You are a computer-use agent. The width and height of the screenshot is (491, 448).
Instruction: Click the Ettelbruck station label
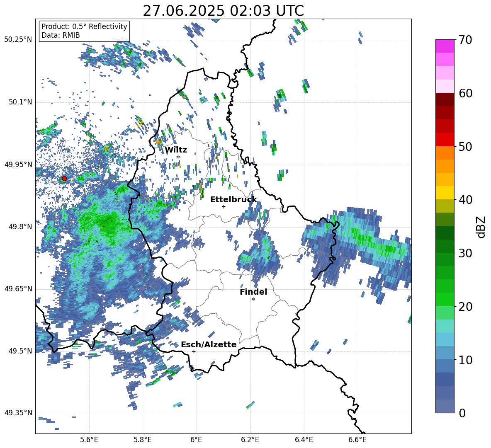click(233, 200)
